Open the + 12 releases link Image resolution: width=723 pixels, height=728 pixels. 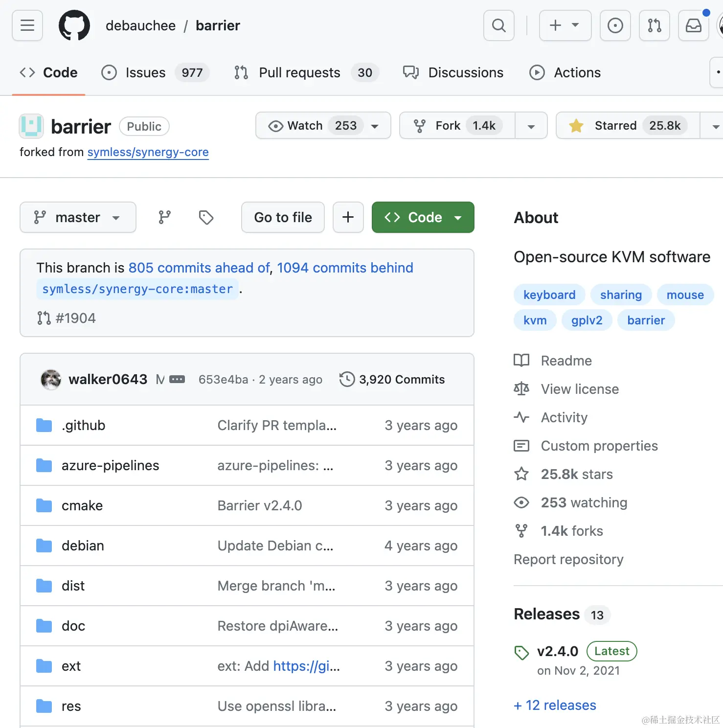coord(555,705)
